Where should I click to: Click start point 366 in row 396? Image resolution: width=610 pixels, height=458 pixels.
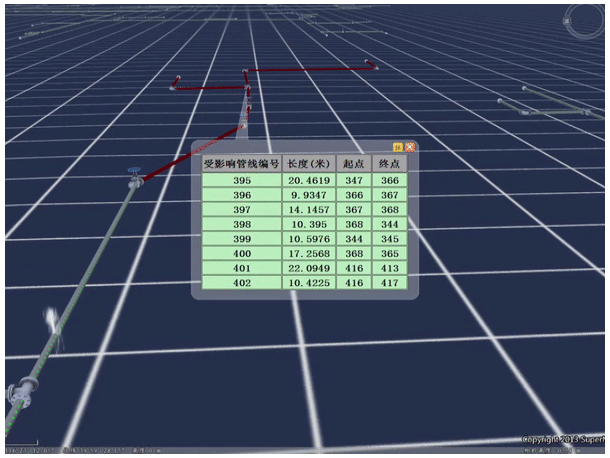coord(354,195)
